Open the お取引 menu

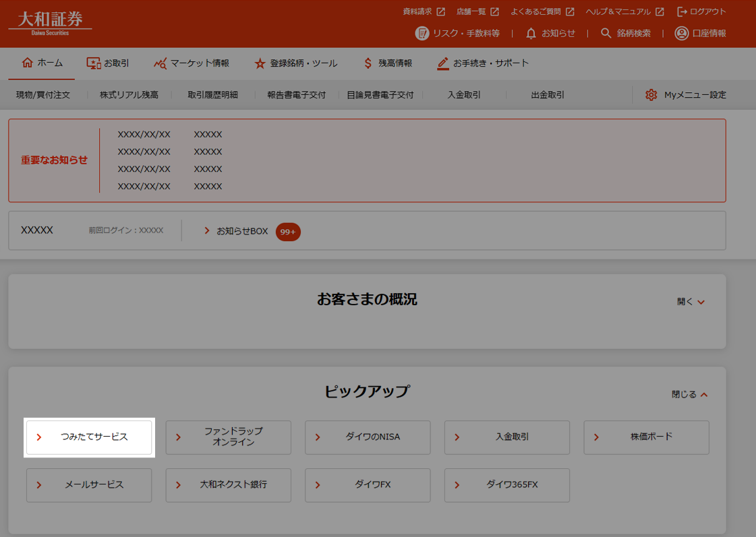tap(107, 63)
